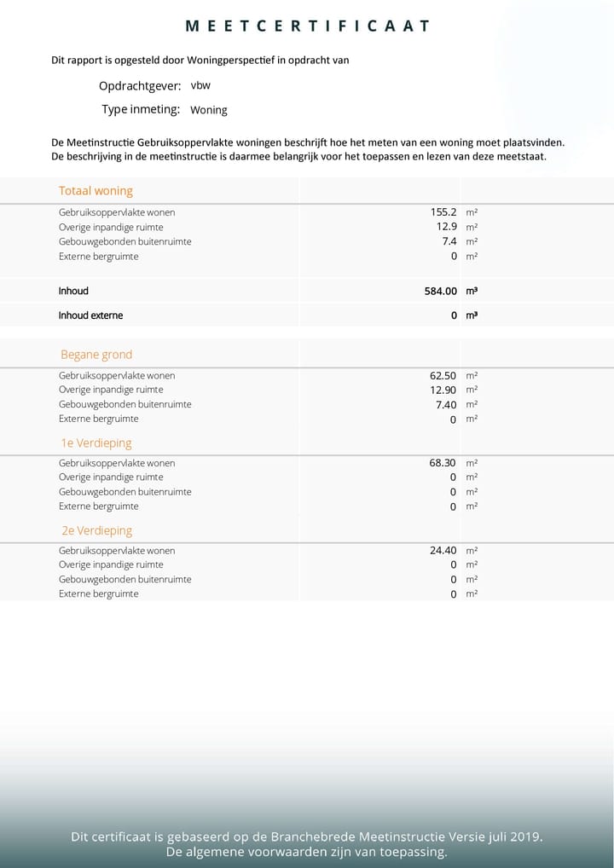Click the client value "vbw"
Viewport: 614px width, 868px height.
(200, 86)
